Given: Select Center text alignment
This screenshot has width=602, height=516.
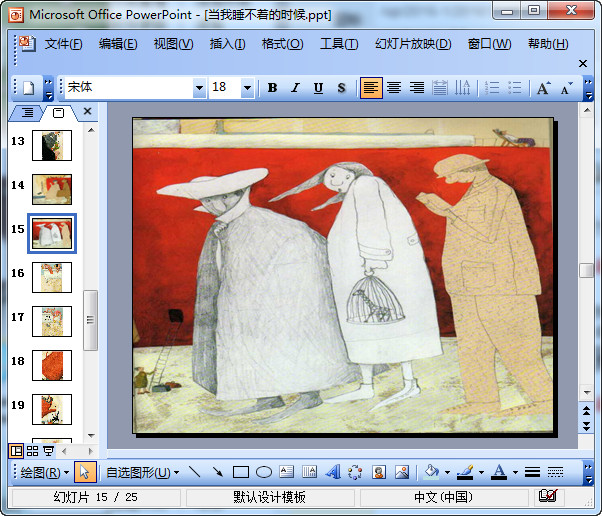Looking at the screenshot, I should [x=394, y=88].
